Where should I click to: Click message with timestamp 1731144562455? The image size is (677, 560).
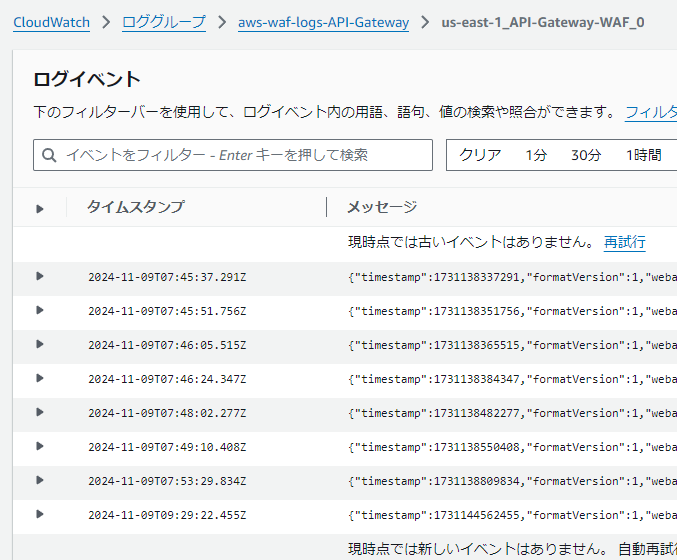pos(512,516)
